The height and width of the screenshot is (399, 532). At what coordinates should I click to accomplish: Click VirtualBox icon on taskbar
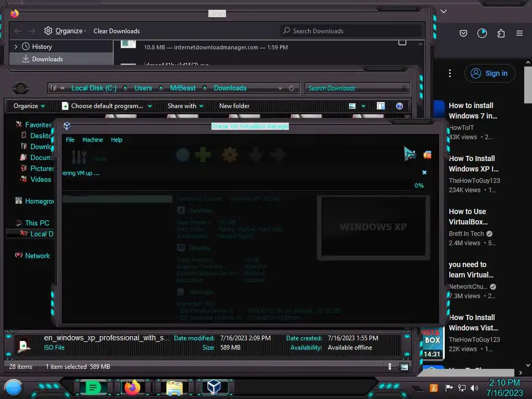pos(214,387)
